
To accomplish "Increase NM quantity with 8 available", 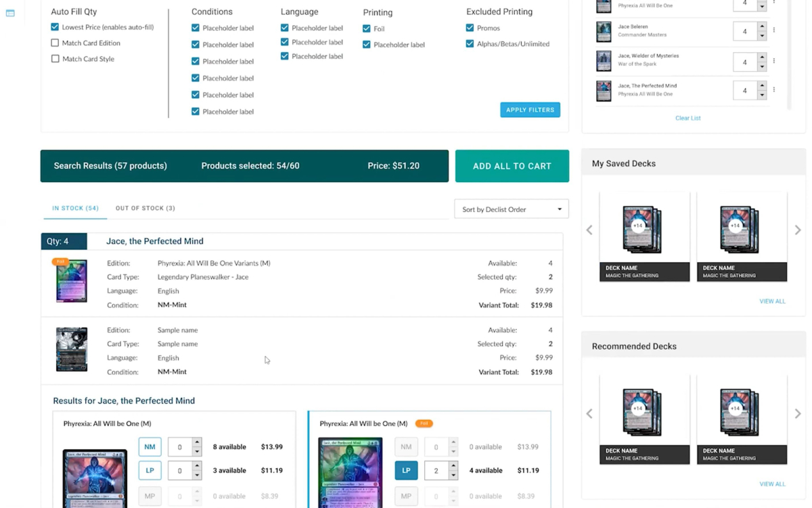I will pos(197,443).
